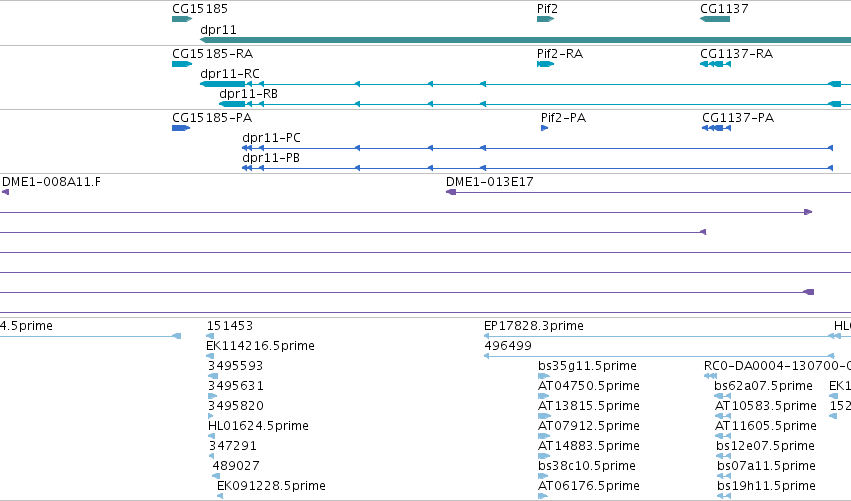The height and width of the screenshot is (501, 851).
Task: Select the CG15185-RA transcript glyph
Action: pos(182,64)
